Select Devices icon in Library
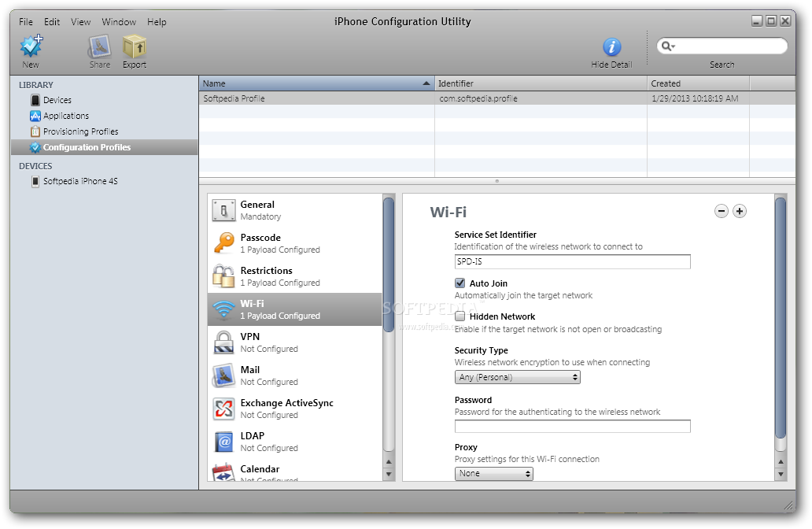812x529 pixels. [x=35, y=100]
